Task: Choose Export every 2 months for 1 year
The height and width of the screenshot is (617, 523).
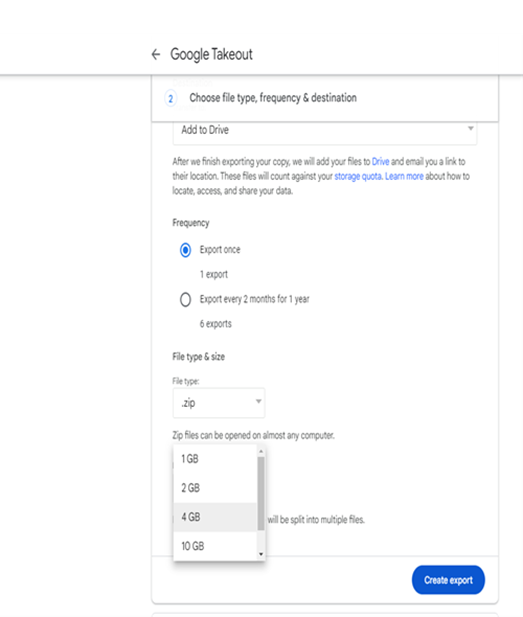Action: [185, 299]
